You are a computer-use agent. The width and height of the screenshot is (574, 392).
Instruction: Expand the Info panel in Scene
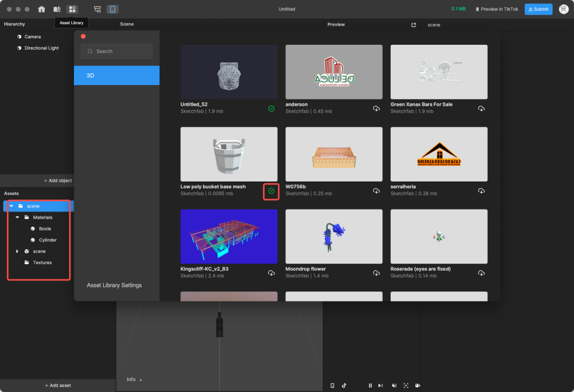tap(134, 380)
